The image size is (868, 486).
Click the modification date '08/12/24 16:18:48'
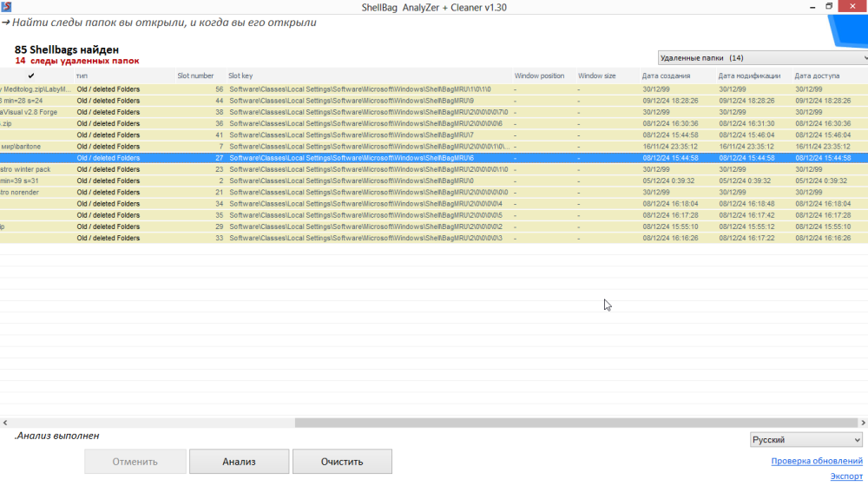click(746, 204)
